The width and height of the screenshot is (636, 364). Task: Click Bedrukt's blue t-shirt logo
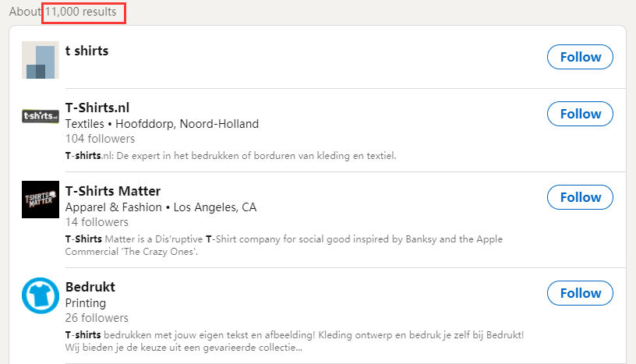41,295
